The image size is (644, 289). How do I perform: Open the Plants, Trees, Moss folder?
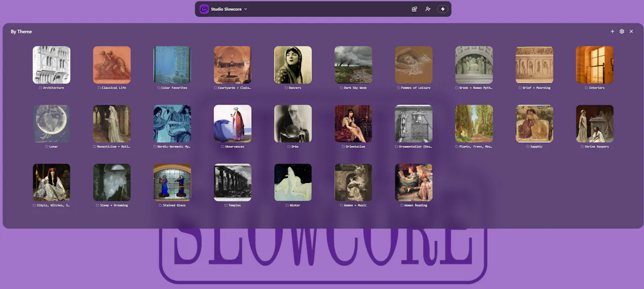pyautogui.click(x=474, y=123)
